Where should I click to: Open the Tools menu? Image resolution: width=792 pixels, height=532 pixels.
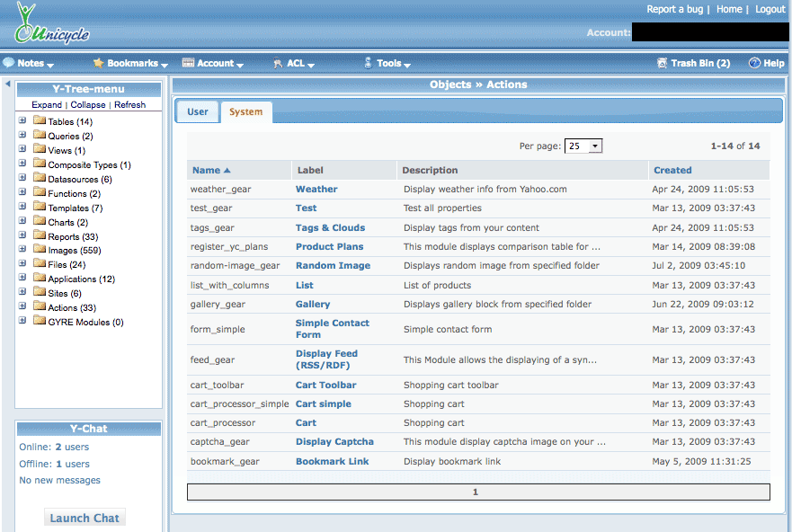pos(388,64)
